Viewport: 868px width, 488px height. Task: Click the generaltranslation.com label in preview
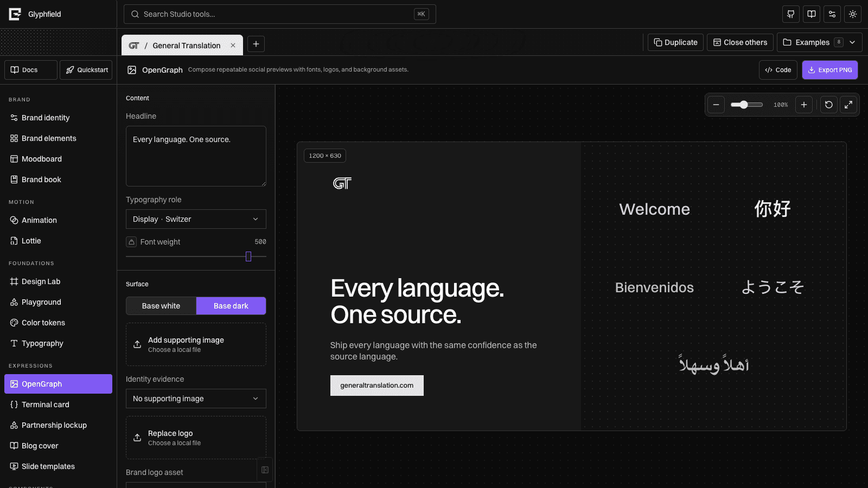pyautogui.click(x=377, y=386)
